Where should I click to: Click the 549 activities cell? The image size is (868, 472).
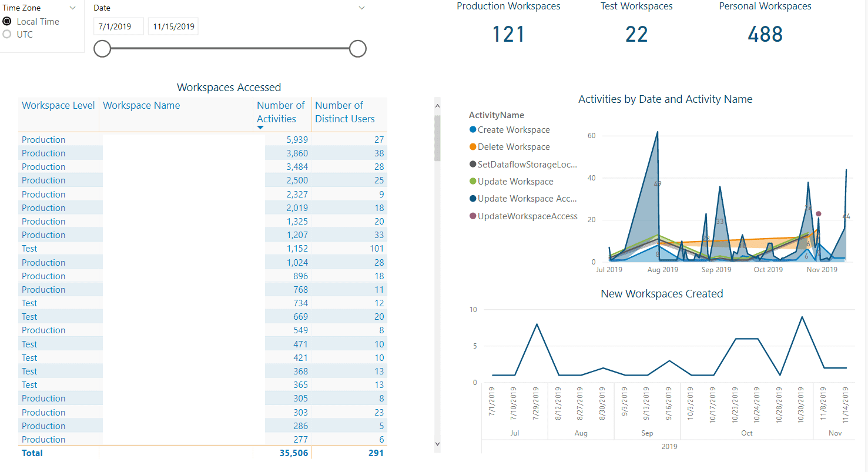pyautogui.click(x=300, y=330)
